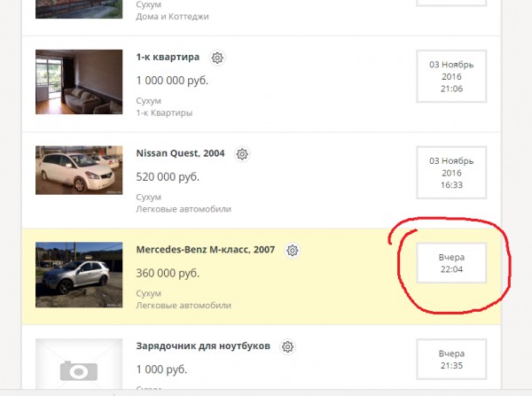Click the apartment room photo thumbnail
The width and height of the screenshot is (532, 396).
point(79,82)
